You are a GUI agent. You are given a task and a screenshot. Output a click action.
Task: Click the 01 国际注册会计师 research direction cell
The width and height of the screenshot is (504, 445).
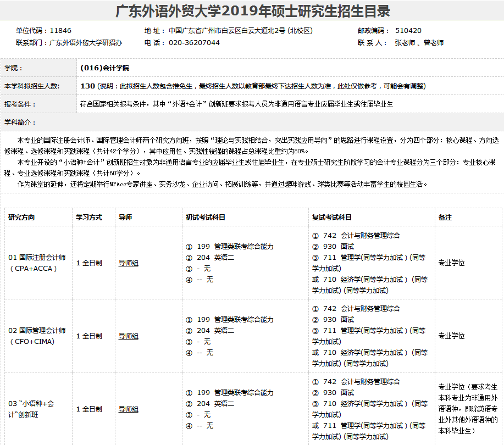(37, 263)
